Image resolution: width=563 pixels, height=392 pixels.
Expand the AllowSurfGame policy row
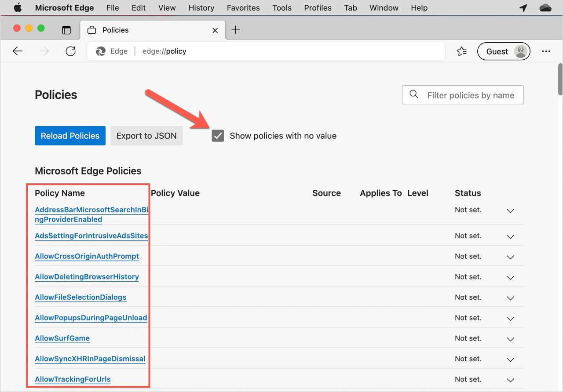510,339
